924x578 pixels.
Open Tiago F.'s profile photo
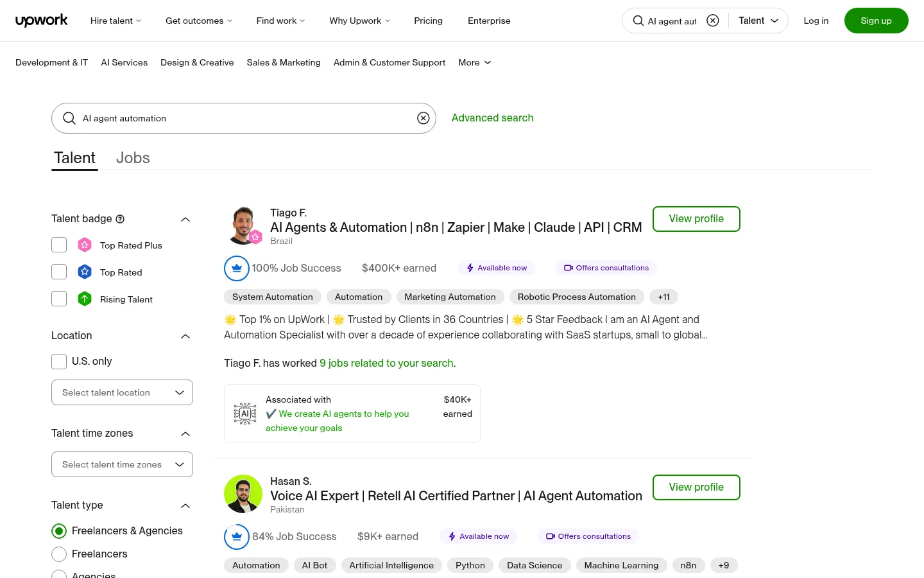(243, 225)
